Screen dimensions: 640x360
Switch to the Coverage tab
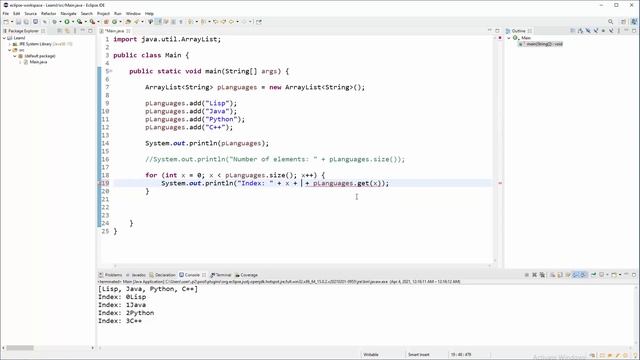pos(247,275)
